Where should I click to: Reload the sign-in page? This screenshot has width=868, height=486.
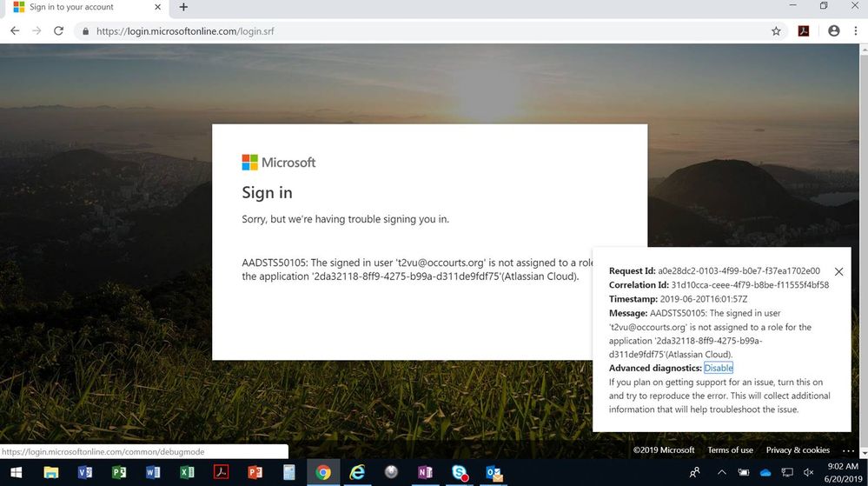click(59, 31)
